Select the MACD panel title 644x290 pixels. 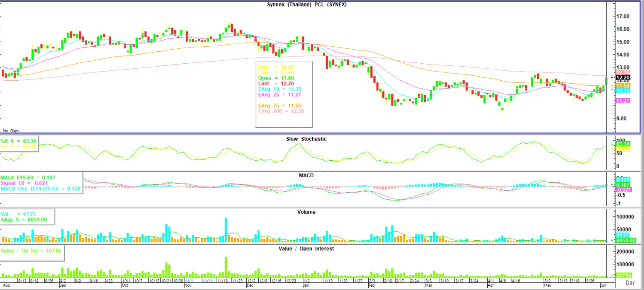(x=306, y=175)
